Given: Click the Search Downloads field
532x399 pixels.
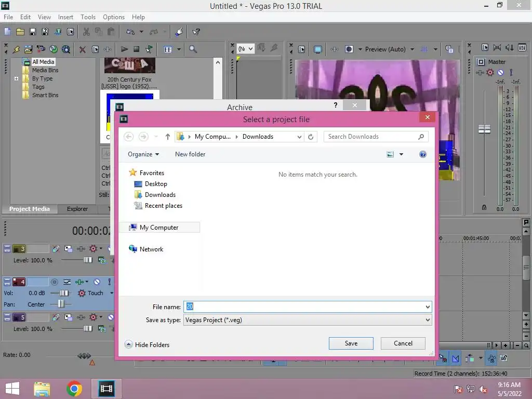Looking at the screenshot, I should coord(376,137).
